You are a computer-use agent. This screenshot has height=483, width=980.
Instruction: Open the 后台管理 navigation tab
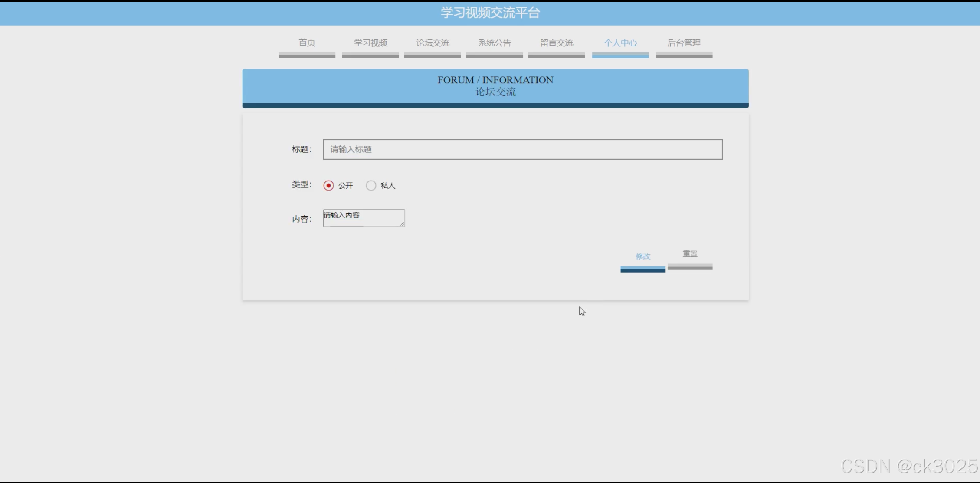point(684,43)
